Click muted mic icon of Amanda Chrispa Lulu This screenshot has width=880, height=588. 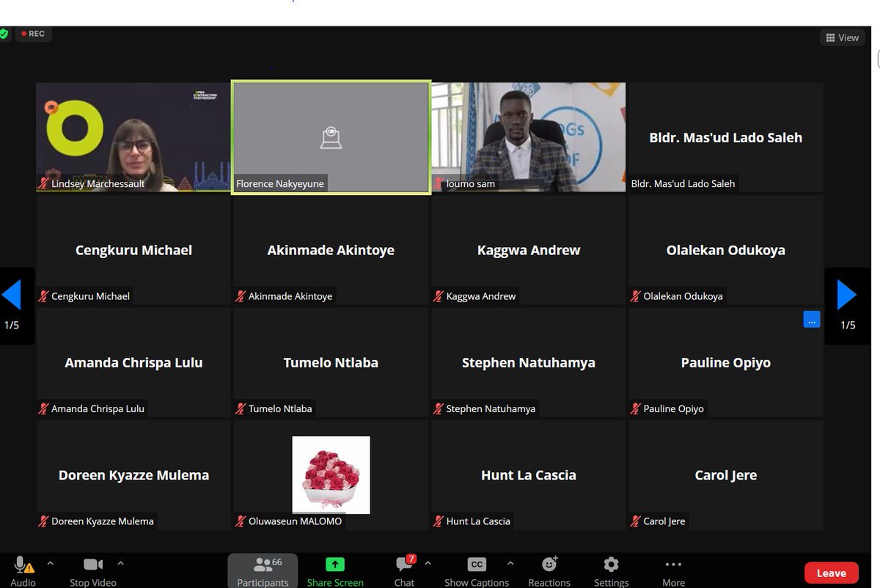pyautogui.click(x=44, y=408)
